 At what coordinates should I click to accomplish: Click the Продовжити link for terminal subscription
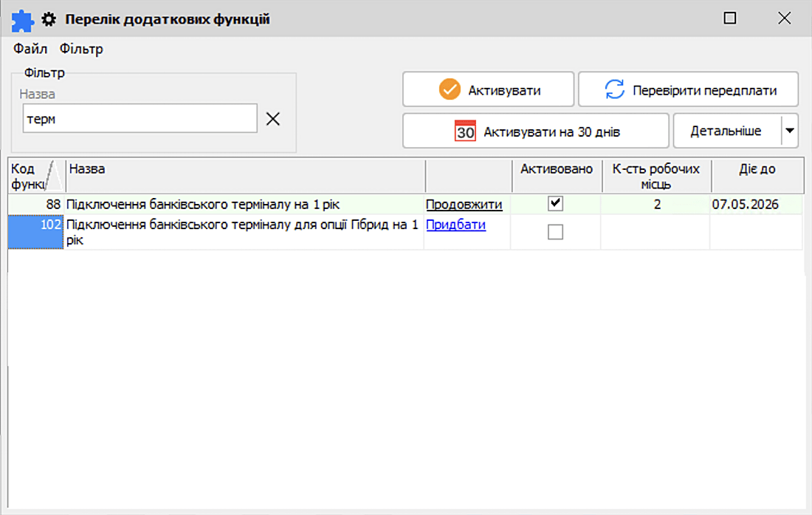pos(464,205)
